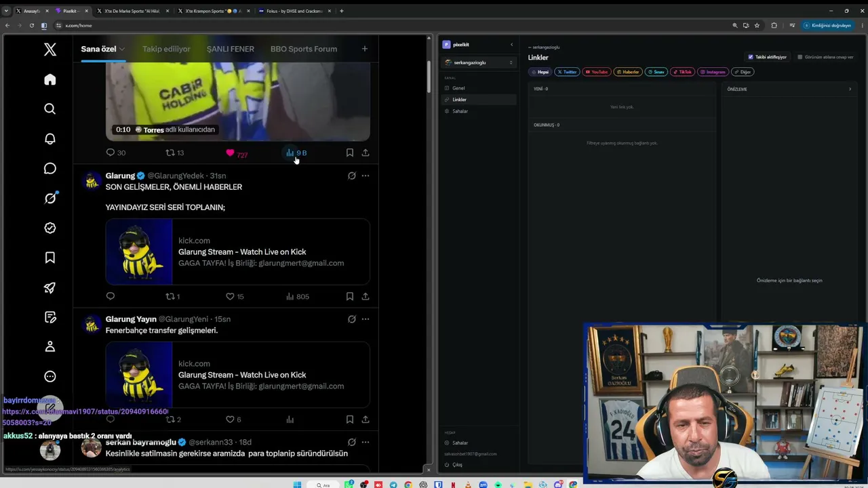The width and height of the screenshot is (868, 488).
Task: Open Bookmarks in X sidebar
Action: [50, 258]
